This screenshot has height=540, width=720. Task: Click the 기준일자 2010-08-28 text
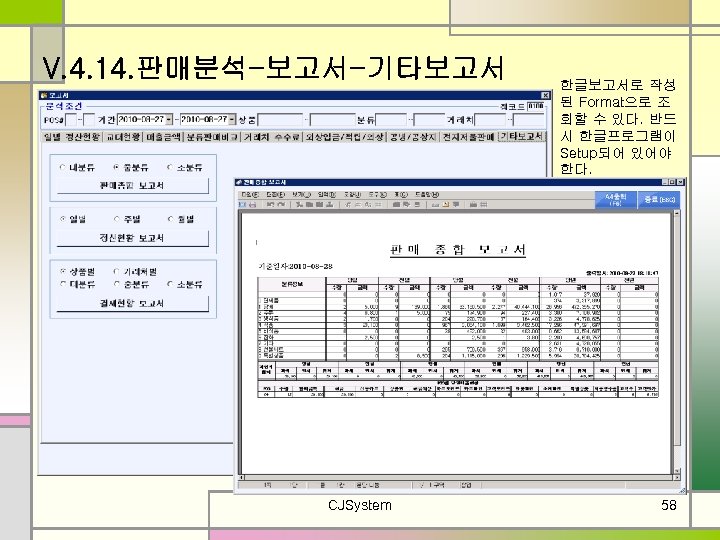tap(296, 266)
